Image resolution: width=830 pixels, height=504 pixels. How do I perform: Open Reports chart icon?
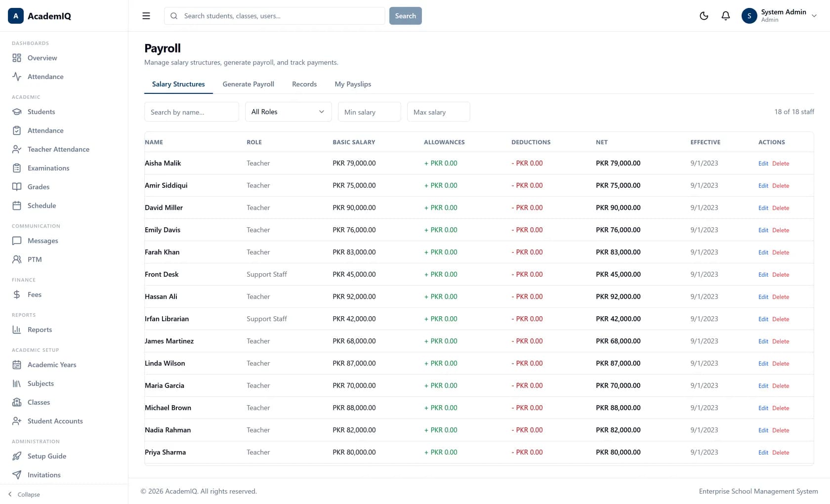(x=17, y=330)
